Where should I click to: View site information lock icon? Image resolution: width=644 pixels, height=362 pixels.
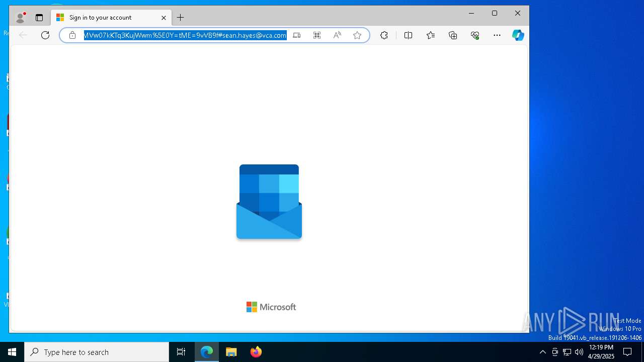pyautogui.click(x=72, y=35)
